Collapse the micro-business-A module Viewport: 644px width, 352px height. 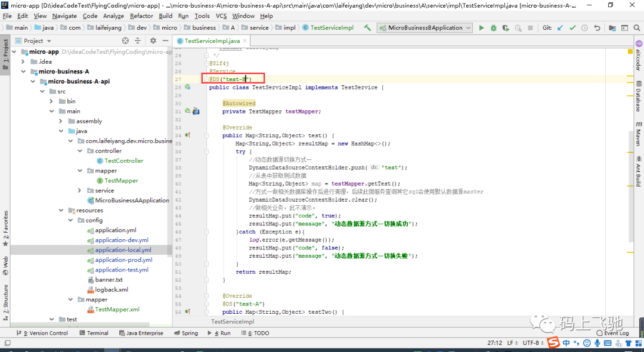coord(23,72)
